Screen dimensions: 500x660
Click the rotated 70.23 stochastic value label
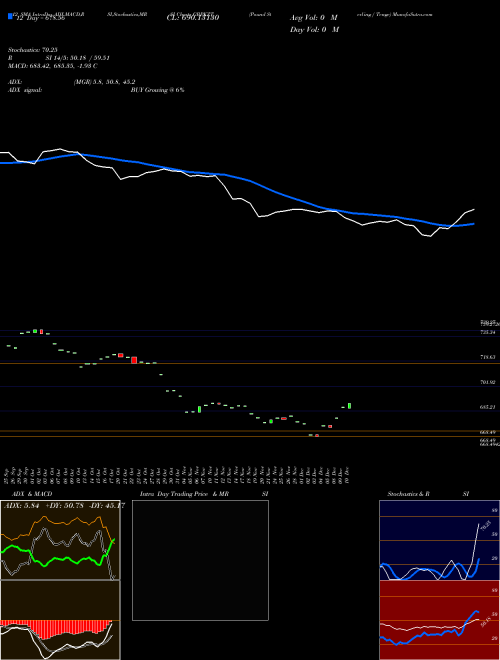(485, 527)
